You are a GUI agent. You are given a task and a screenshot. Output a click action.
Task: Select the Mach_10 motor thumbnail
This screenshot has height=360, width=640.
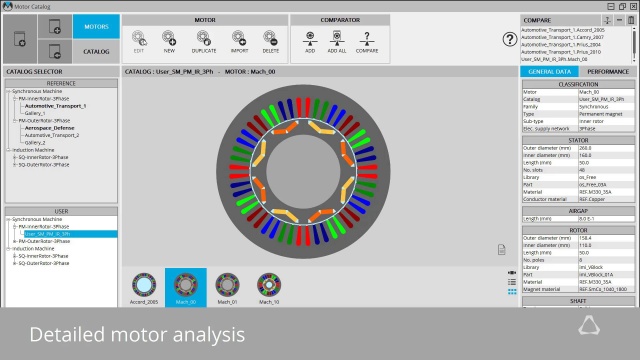pos(269,288)
